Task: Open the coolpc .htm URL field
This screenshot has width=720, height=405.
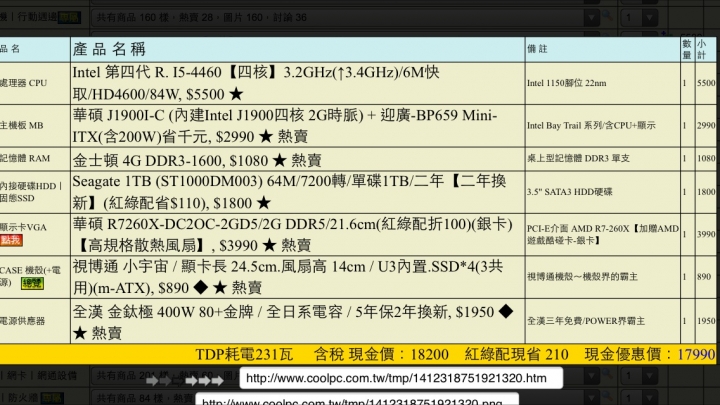Action: [x=401, y=378]
